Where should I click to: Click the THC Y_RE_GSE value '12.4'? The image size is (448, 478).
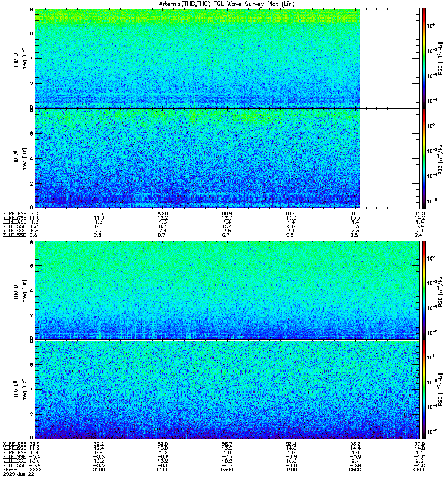(99, 448)
